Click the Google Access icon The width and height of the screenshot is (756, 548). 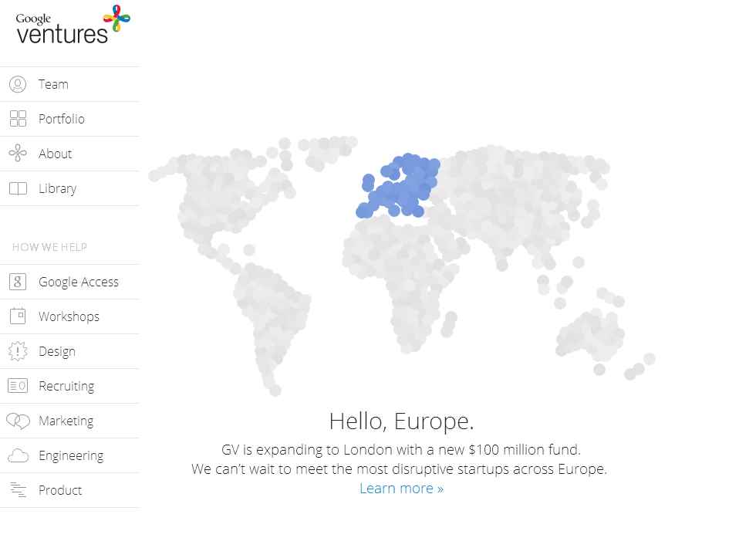pyautogui.click(x=18, y=282)
